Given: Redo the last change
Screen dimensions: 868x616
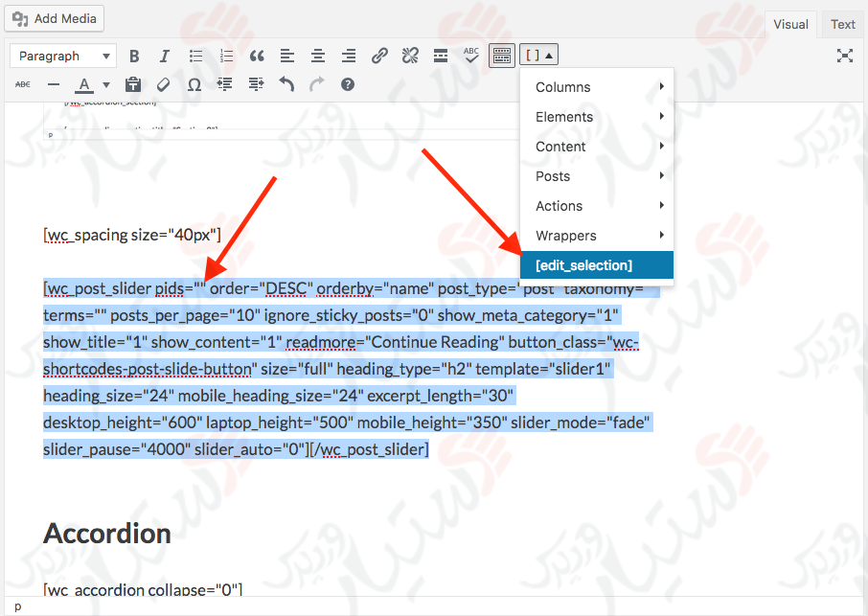Looking at the screenshot, I should [x=317, y=84].
